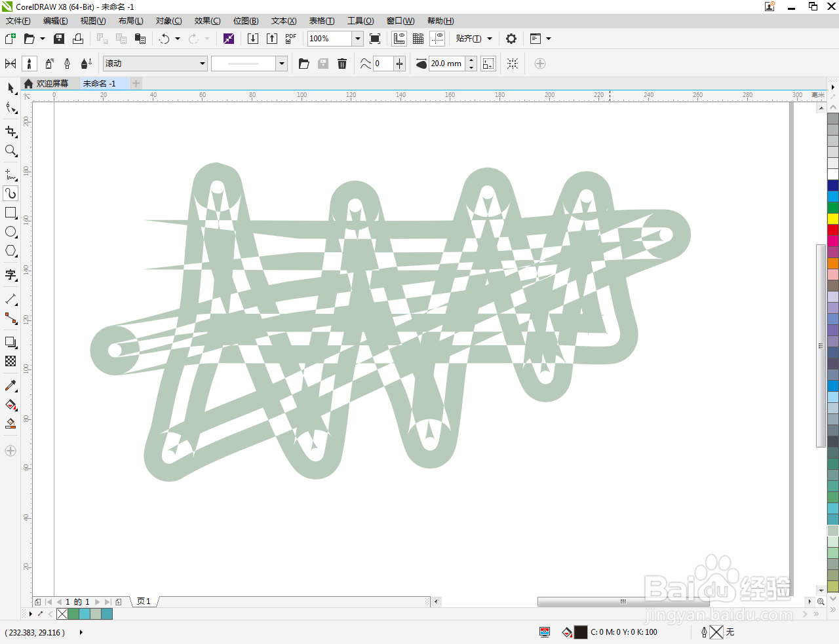Screen dimensions: 839x644
Task: Select the Transparency checkerboard tool
Action: click(10, 361)
